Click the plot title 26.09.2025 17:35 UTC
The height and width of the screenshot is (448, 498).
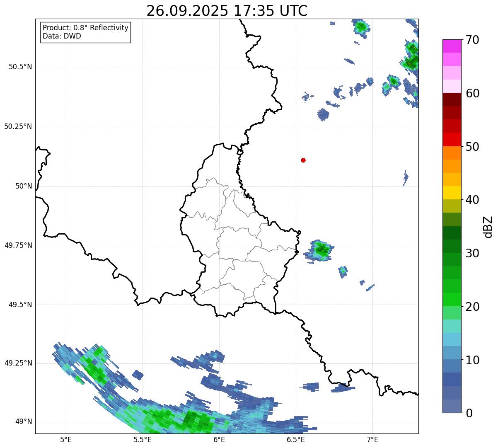227,10
